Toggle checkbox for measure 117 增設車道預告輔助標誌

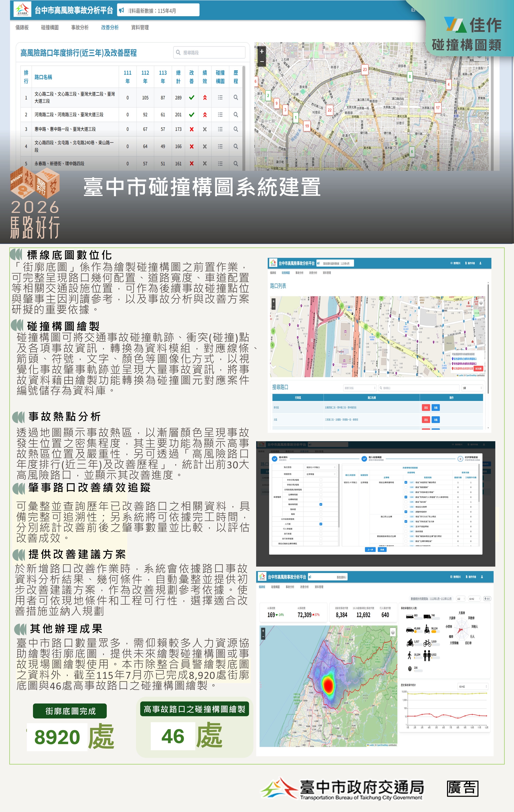point(406,482)
